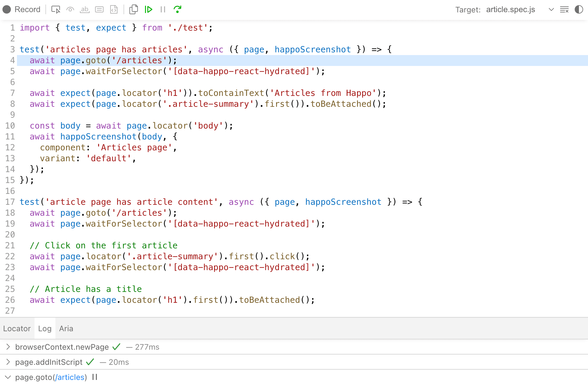
Task: Click the Assert visibility eye icon
Action: click(70, 9)
